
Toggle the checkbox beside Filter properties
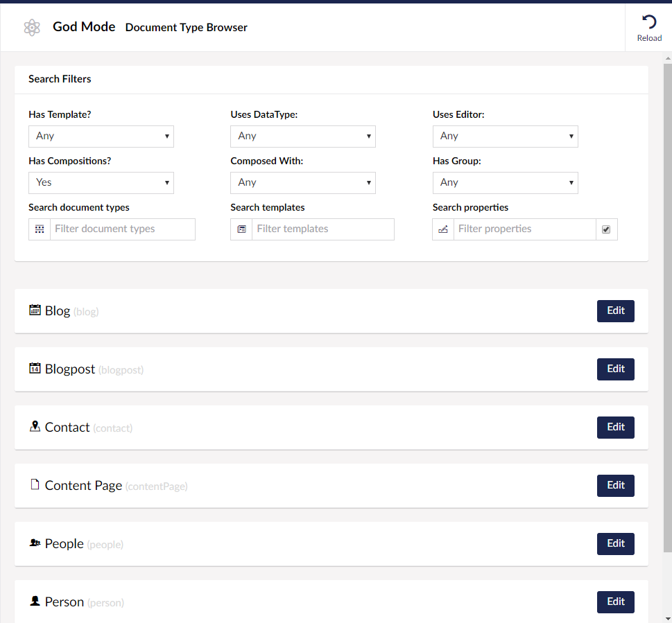tap(606, 229)
